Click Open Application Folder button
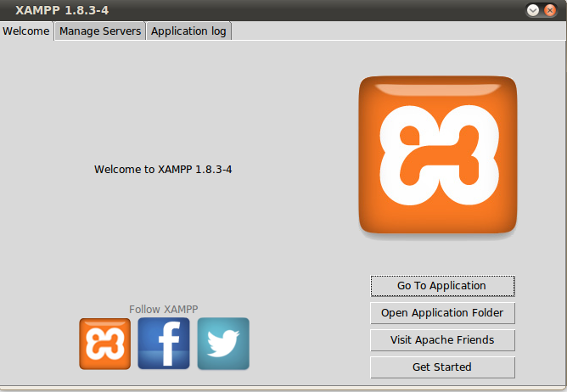Image resolution: width=567 pixels, height=392 pixels. point(442,313)
